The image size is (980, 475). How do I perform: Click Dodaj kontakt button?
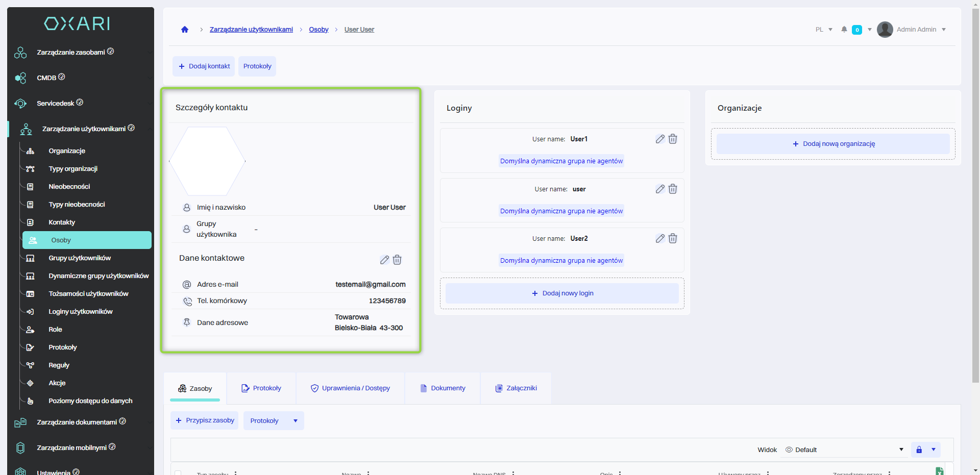tap(204, 66)
